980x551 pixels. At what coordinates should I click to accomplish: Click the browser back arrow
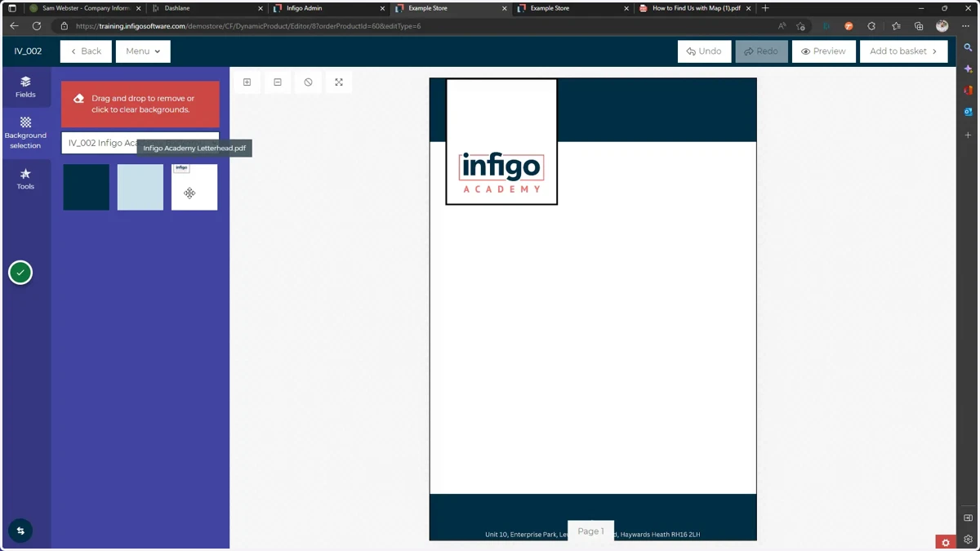click(x=14, y=26)
